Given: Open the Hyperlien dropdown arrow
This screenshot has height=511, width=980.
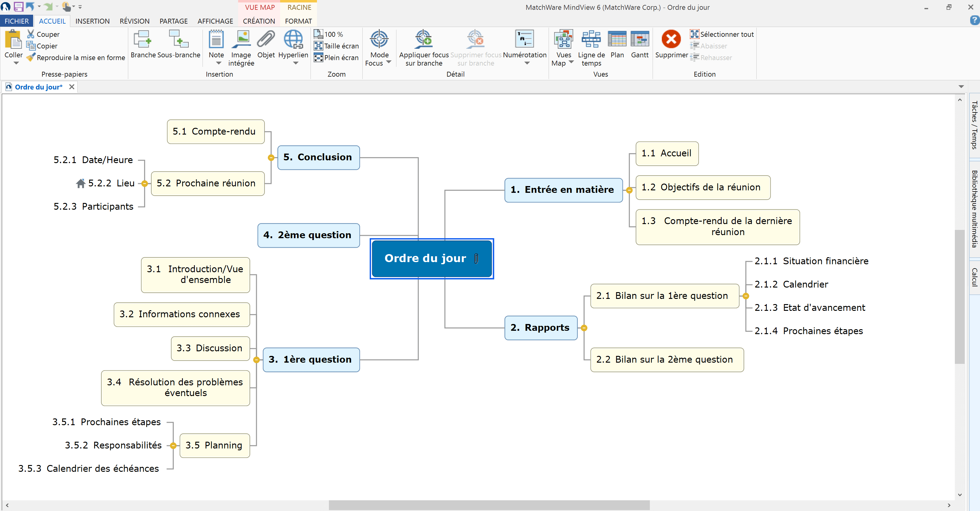Looking at the screenshot, I should pyautogui.click(x=295, y=63).
